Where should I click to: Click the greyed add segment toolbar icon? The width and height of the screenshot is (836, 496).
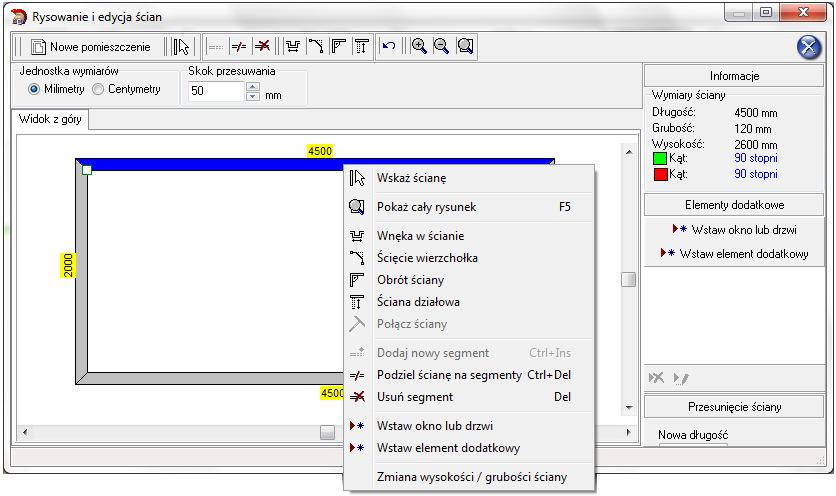(215, 47)
